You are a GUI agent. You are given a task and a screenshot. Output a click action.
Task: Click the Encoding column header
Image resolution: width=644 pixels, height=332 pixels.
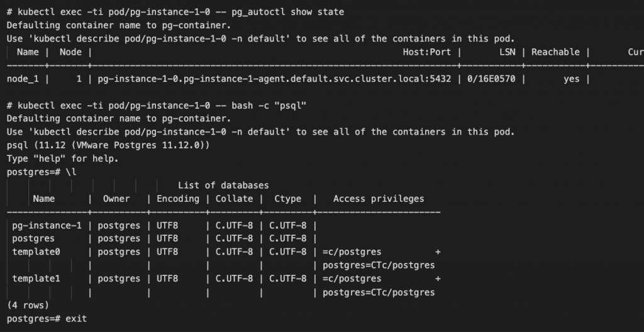(178, 199)
